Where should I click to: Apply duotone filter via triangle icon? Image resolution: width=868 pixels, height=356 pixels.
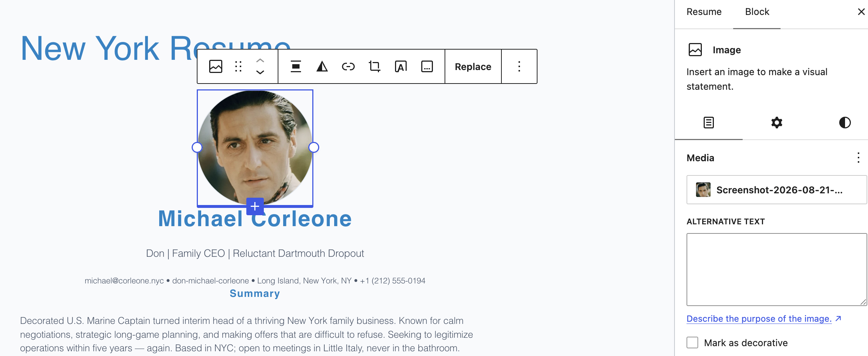pyautogui.click(x=322, y=66)
